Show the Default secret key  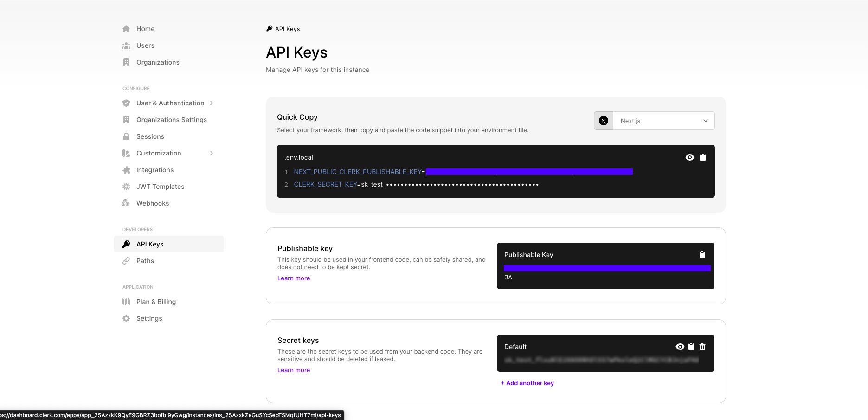(680, 347)
